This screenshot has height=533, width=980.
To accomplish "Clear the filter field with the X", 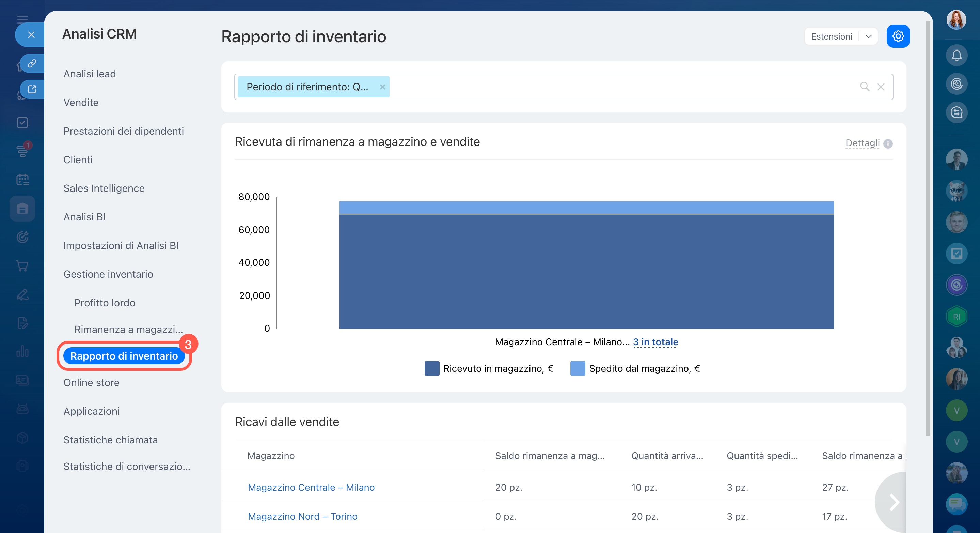I will click(880, 87).
